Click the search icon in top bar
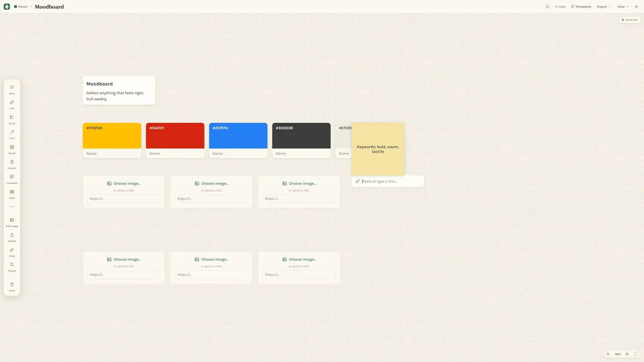This screenshot has width=644, height=362. [x=547, y=6]
